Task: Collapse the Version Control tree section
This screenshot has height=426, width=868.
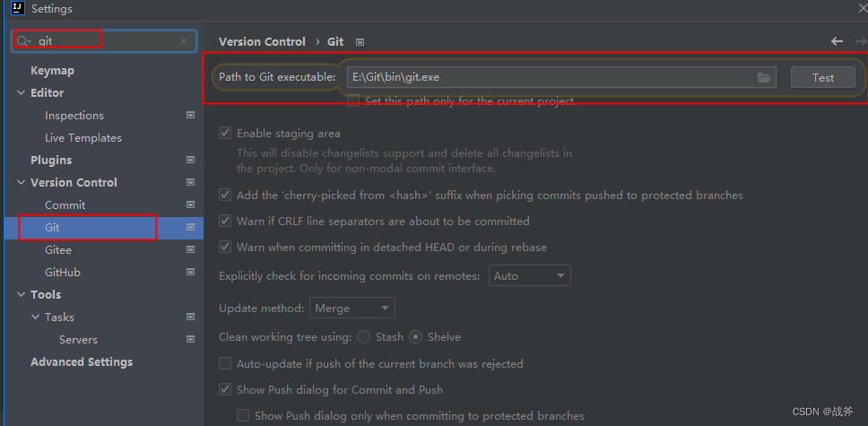Action: pos(22,183)
